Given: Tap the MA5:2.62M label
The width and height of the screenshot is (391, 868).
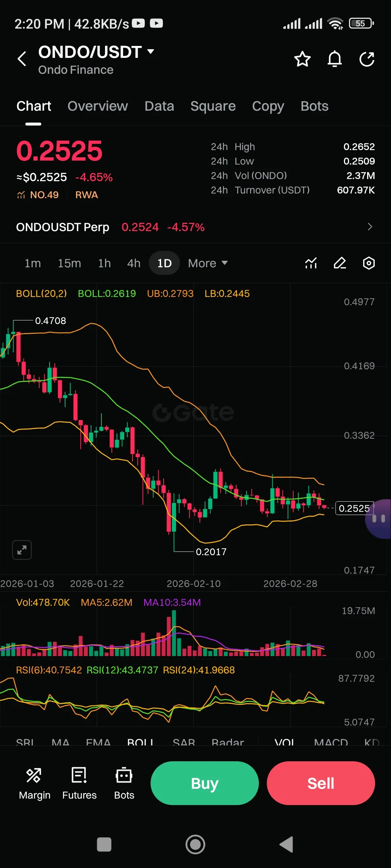Looking at the screenshot, I should point(106,602).
